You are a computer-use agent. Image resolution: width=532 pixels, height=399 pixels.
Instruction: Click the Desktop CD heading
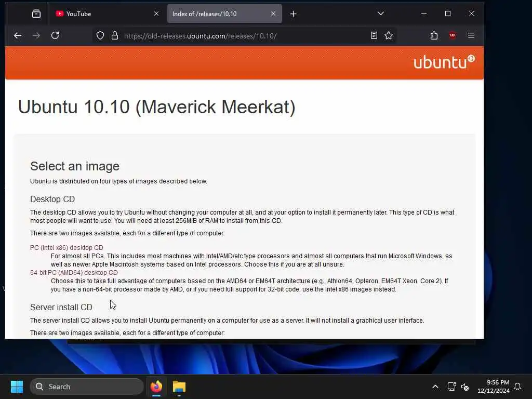(x=52, y=199)
